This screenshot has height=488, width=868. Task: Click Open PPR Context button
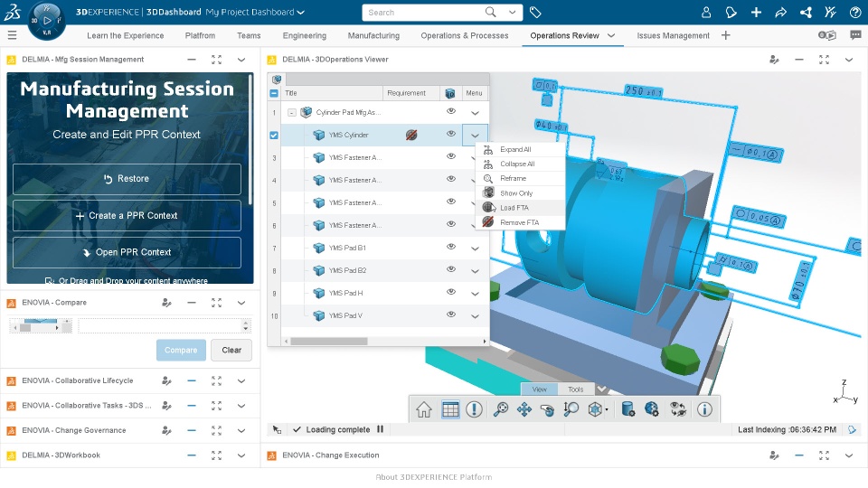tap(127, 252)
